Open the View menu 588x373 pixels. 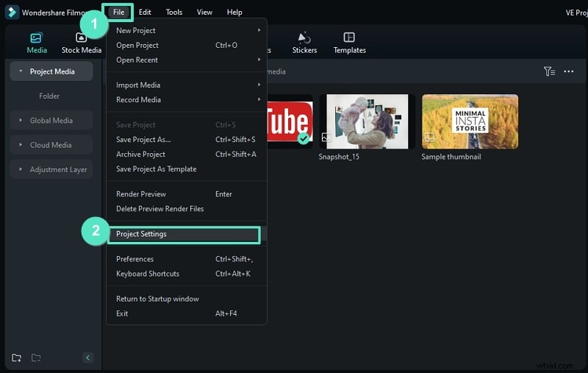pos(204,12)
